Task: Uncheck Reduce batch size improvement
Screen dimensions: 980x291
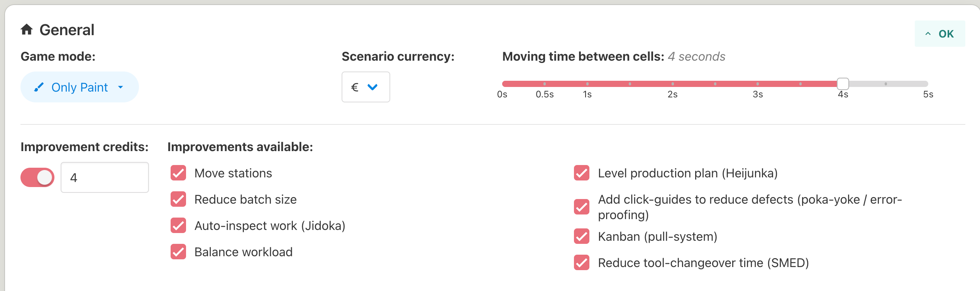Action: tap(178, 199)
